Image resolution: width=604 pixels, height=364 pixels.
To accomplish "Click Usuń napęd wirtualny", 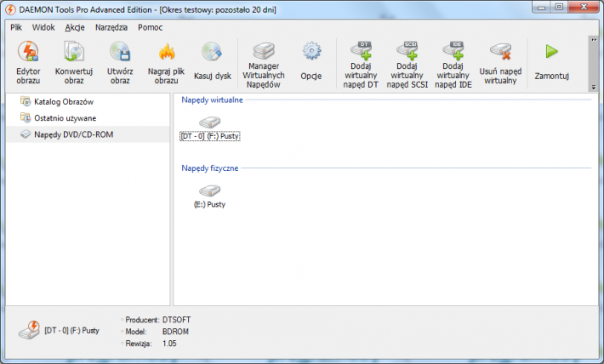I will tap(500, 63).
